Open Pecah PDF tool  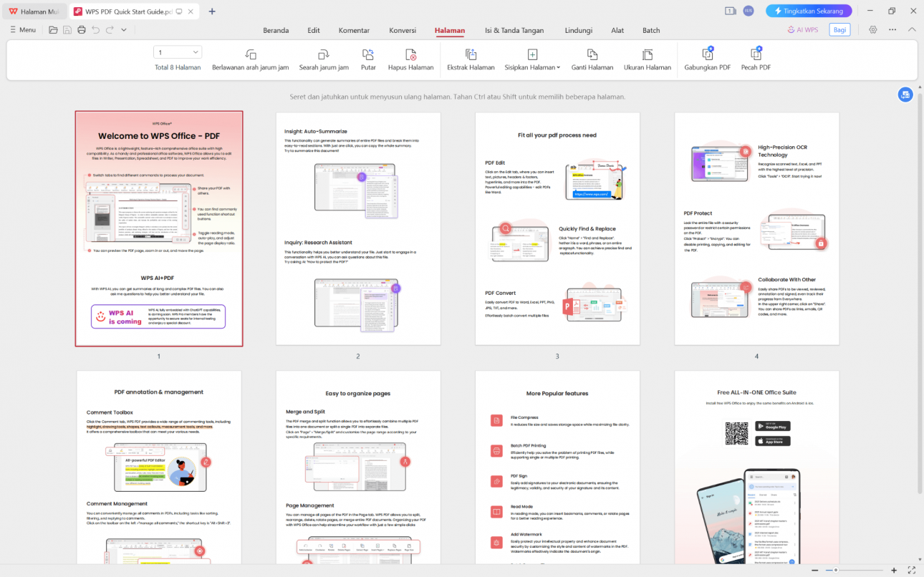(754, 53)
